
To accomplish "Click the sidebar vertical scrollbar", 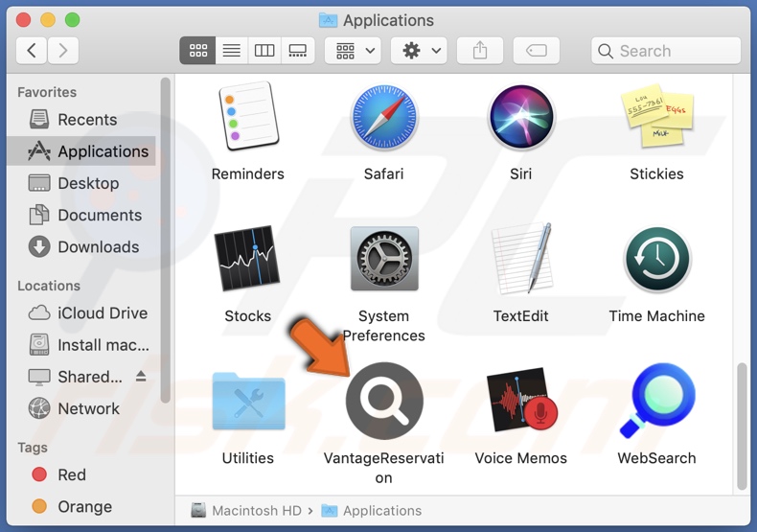I will [165, 240].
